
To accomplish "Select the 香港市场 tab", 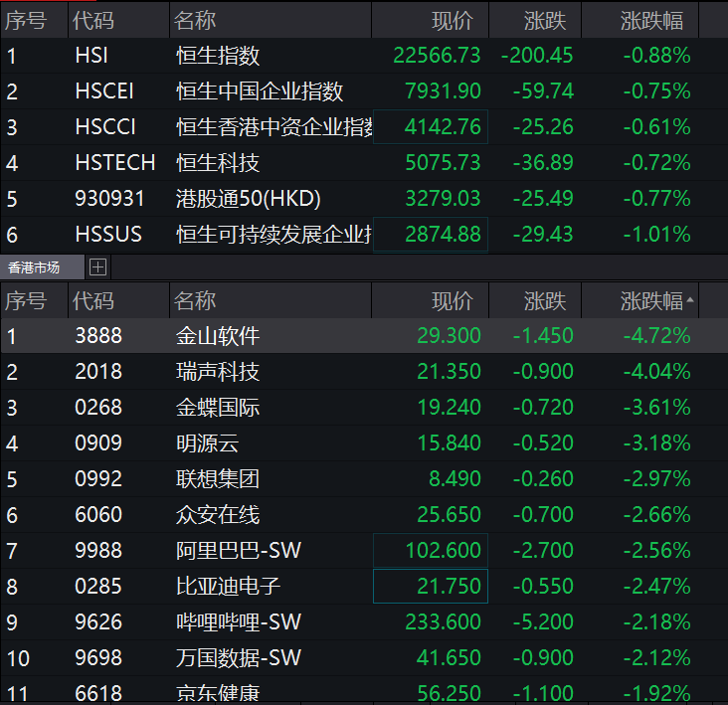I will [x=35, y=266].
